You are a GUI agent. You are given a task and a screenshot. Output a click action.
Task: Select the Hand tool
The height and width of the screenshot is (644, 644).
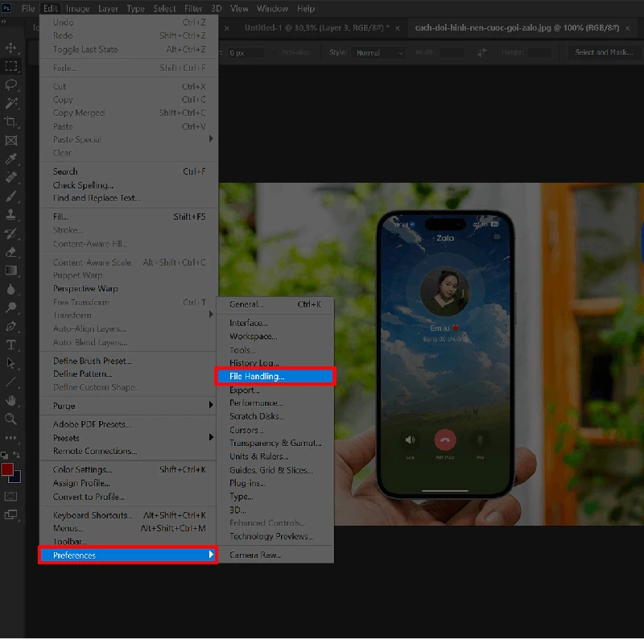[10, 398]
